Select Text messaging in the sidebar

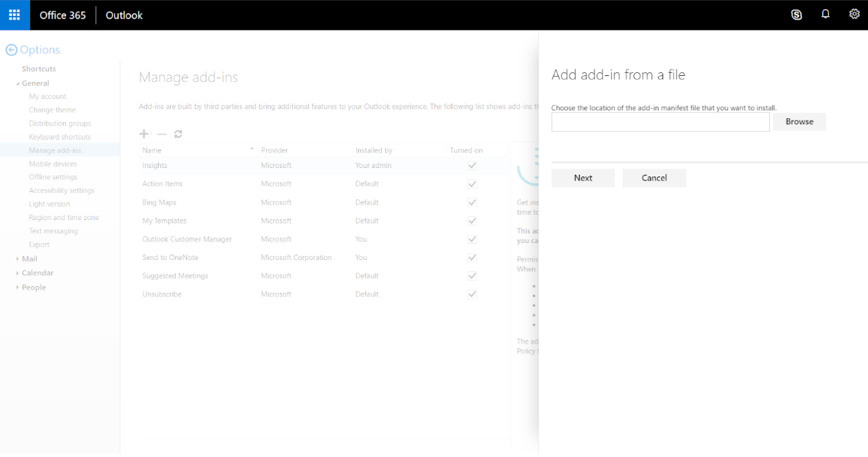click(x=53, y=231)
